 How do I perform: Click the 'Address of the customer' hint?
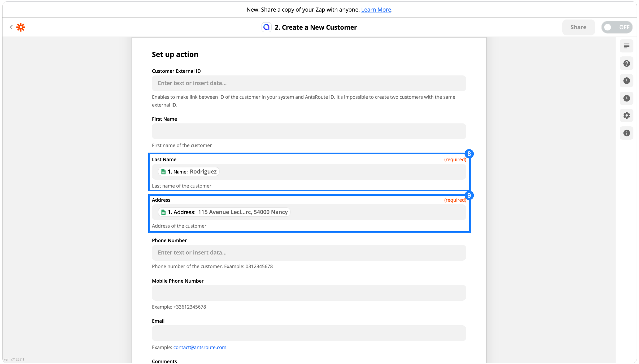coord(179,226)
